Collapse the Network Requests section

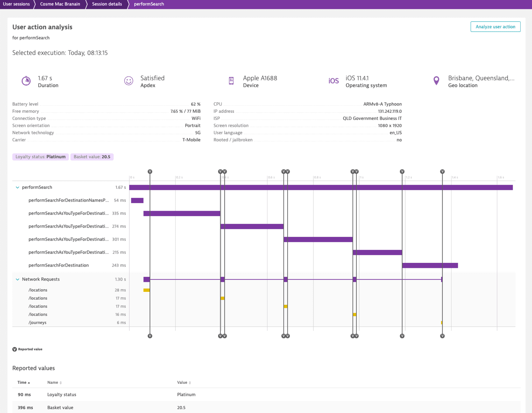[x=17, y=279]
